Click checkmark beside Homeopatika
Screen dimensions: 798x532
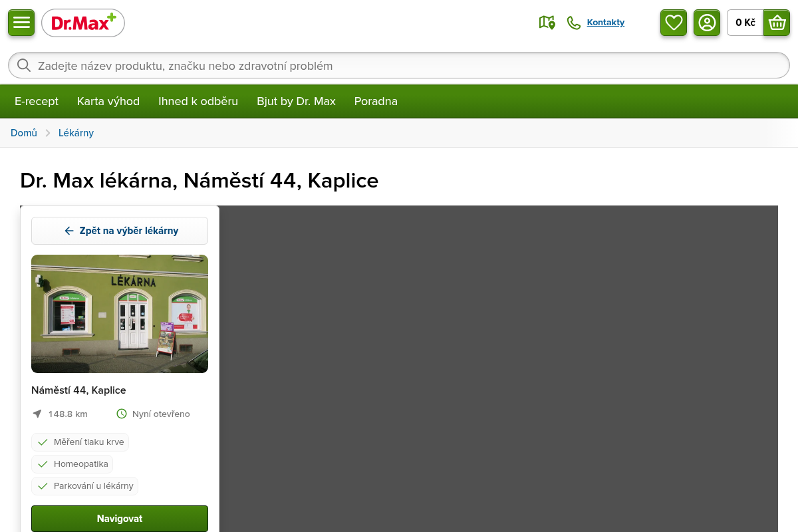point(43,464)
